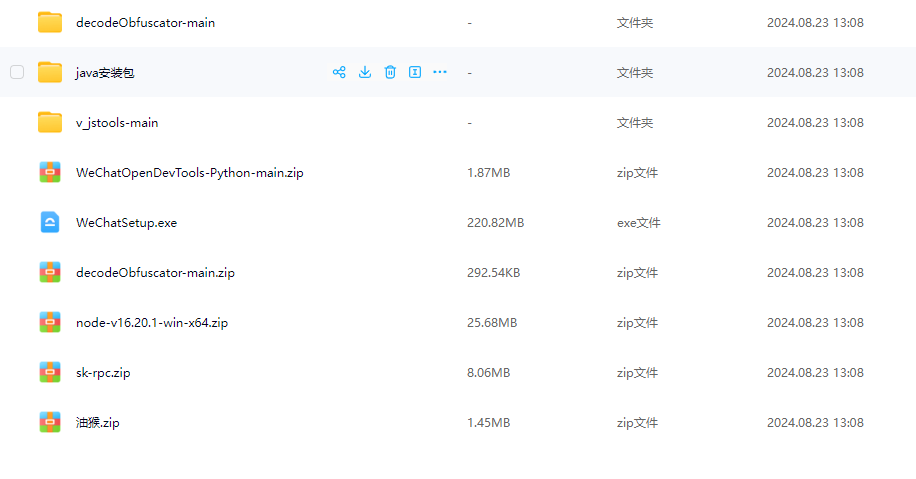Select file name WeChatSetup.exe
916x479 pixels.
pyautogui.click(x=126, y=223)
